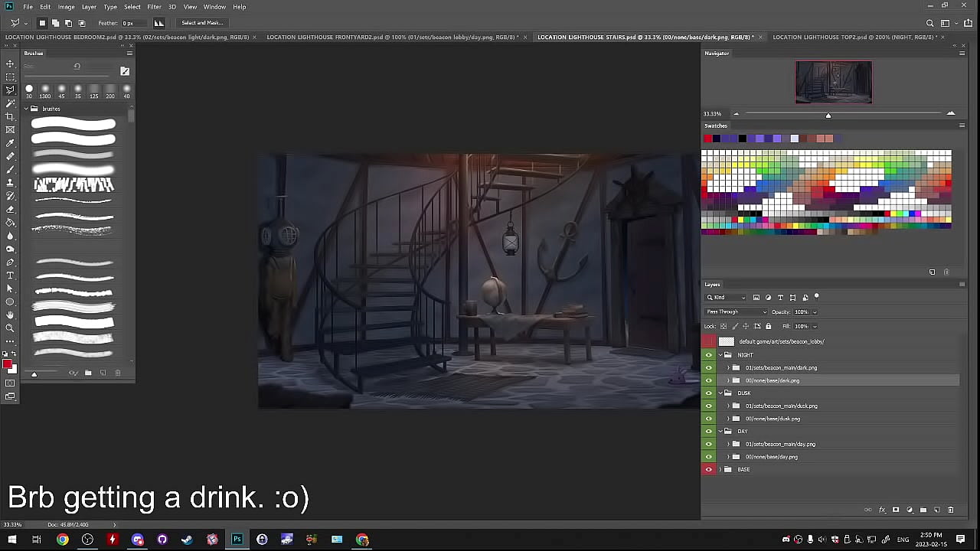Hide 01/sets/beacon_main/dusk.png layer

708,406
